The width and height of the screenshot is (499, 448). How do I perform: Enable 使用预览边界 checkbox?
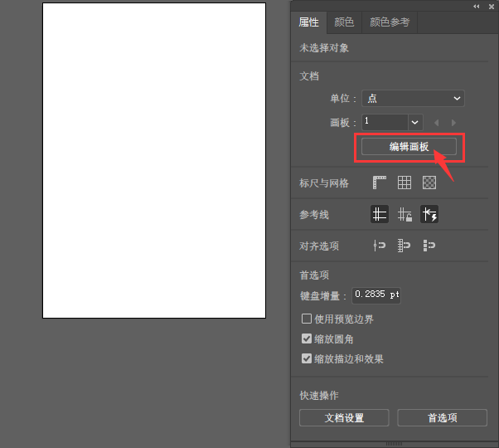pos(307,319)
